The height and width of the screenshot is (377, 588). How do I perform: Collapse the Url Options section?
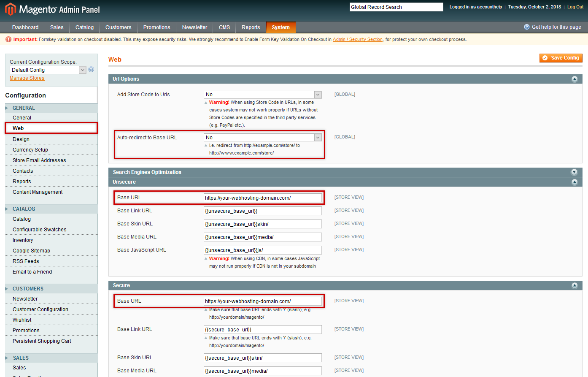[574, 79]
